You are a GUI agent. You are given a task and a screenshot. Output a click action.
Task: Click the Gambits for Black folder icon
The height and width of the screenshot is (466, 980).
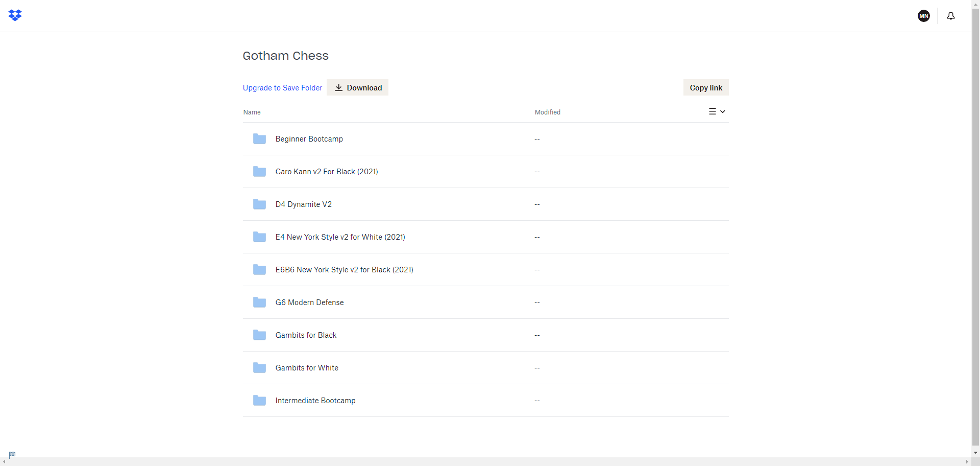[259, 335]
